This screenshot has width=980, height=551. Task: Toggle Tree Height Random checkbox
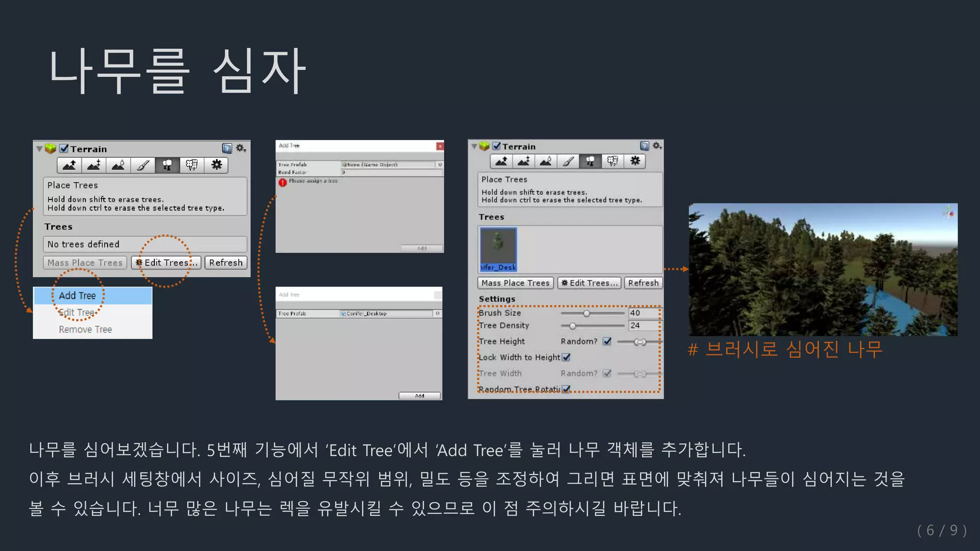coord(607,342)
